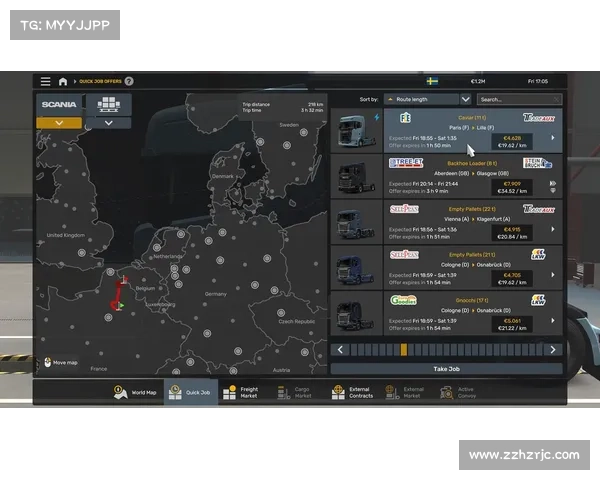Switch to the Quick Job tab
Screen dimensions: 600x480
[x=191, y=392]
